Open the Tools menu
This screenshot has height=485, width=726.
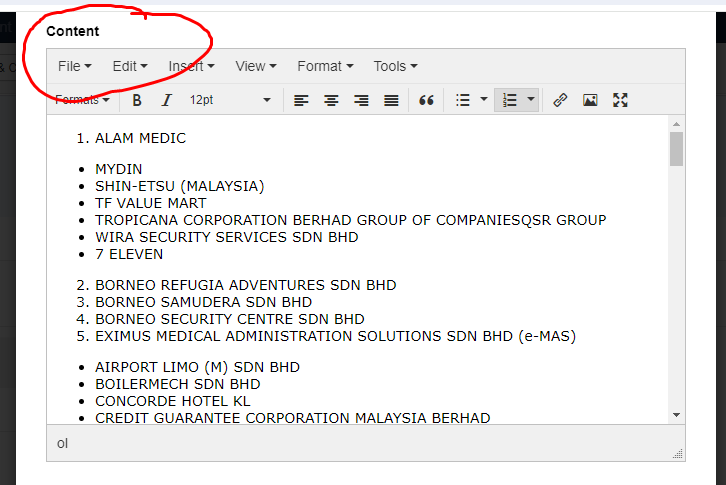point(395,66)
